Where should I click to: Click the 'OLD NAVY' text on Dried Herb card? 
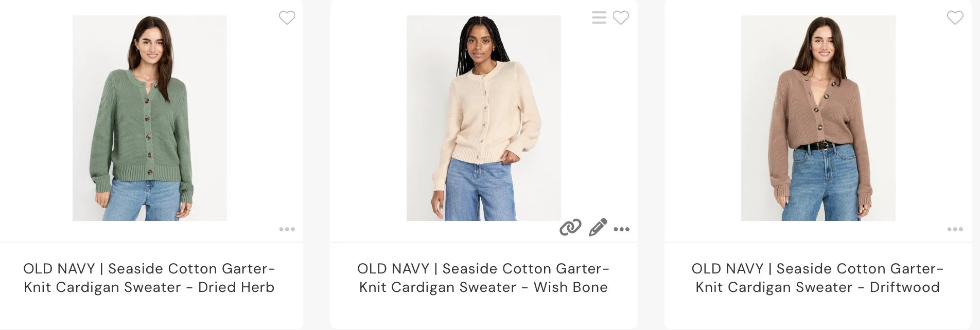pyautogui.click(x=59, y=269)
